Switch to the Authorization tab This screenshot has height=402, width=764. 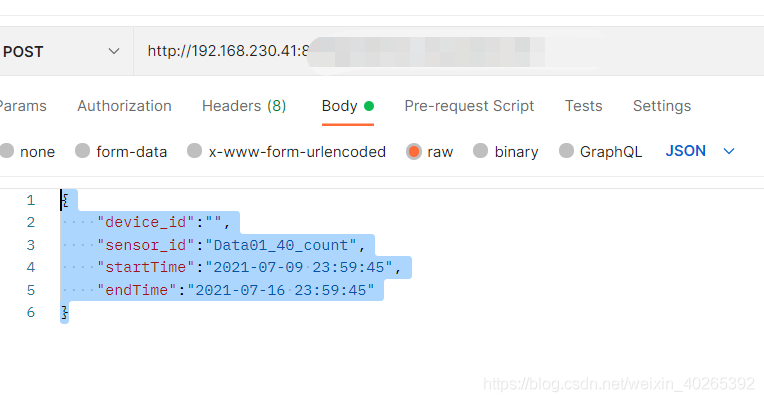(x=124, y=106)
